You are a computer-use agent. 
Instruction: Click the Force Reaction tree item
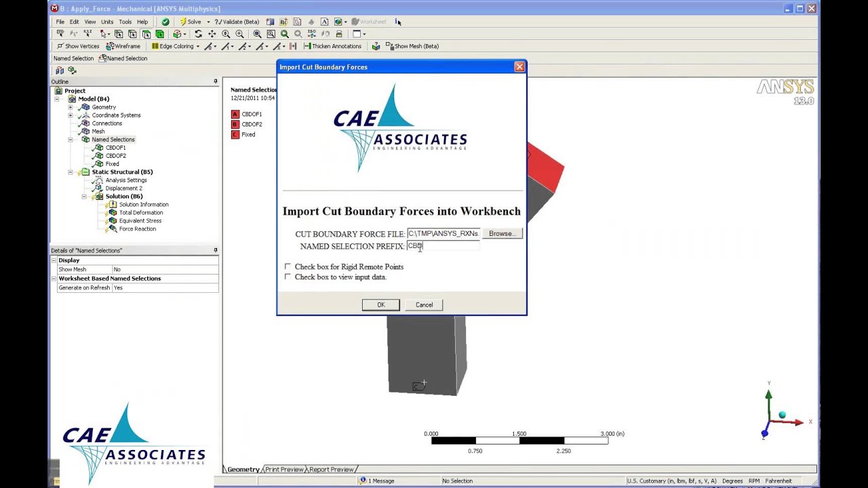point(137,229)
